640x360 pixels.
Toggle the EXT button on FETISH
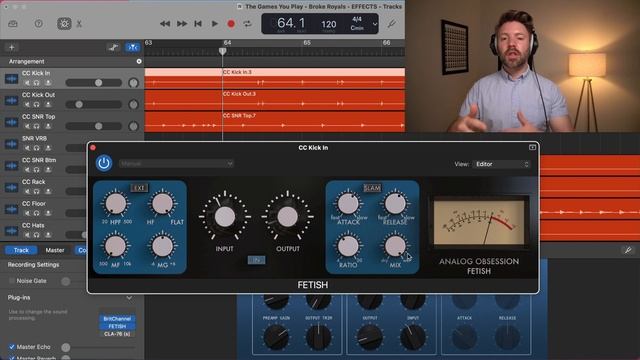point(139,188)
